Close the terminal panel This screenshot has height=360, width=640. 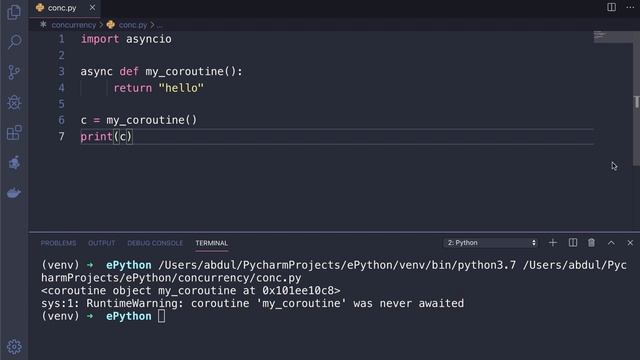(x=630, y=243)
